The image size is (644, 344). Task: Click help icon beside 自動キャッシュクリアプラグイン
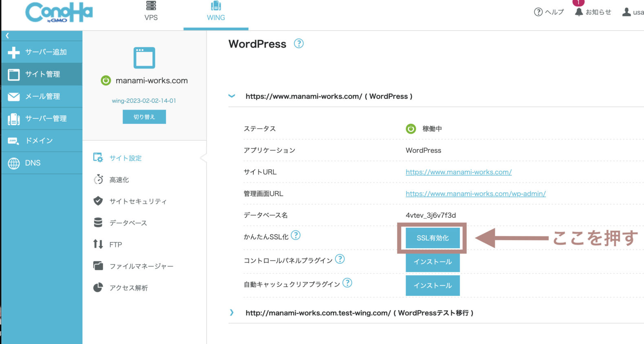click(x=347, y=282)
